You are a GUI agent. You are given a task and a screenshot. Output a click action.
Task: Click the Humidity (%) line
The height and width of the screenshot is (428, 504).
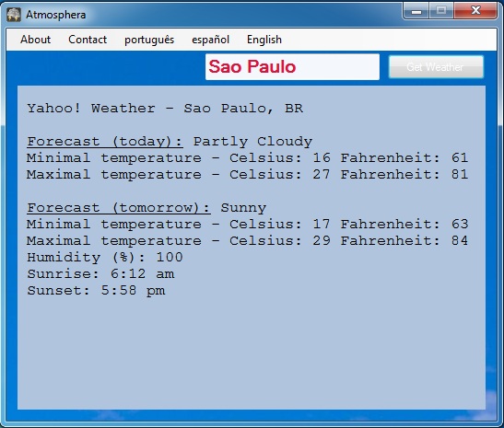[x=105, y=257]
